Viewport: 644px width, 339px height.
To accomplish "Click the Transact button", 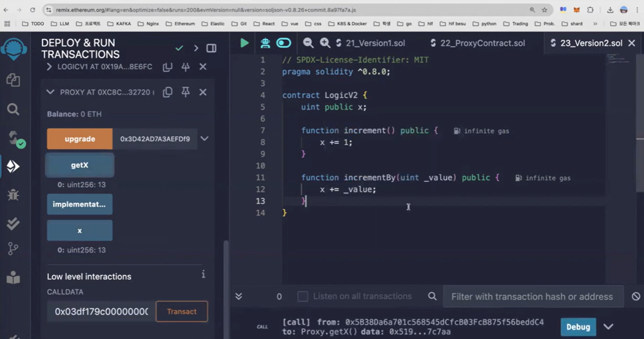I will pyautogui.click(x=181, y=312).
